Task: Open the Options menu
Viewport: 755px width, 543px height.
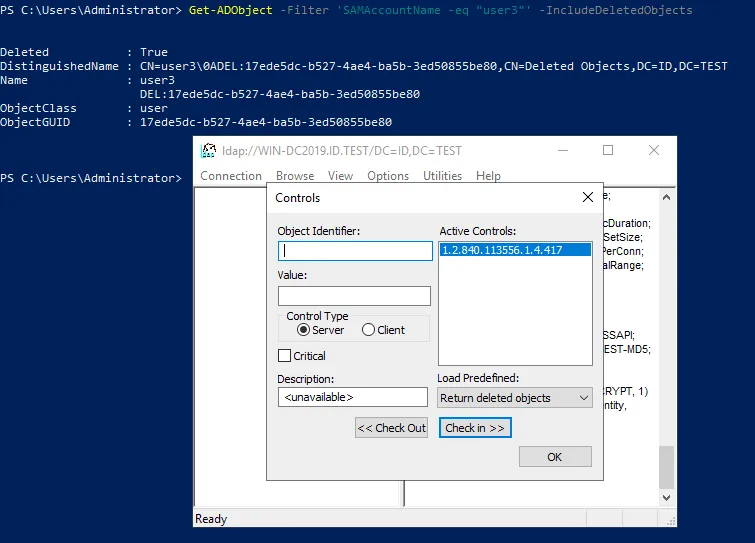Action: 388,176
